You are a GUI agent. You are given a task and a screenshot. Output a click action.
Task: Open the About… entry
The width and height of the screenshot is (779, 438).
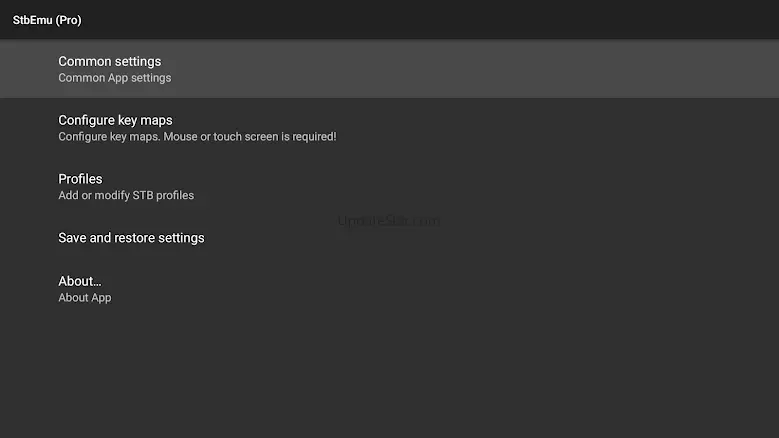(80, 281)
